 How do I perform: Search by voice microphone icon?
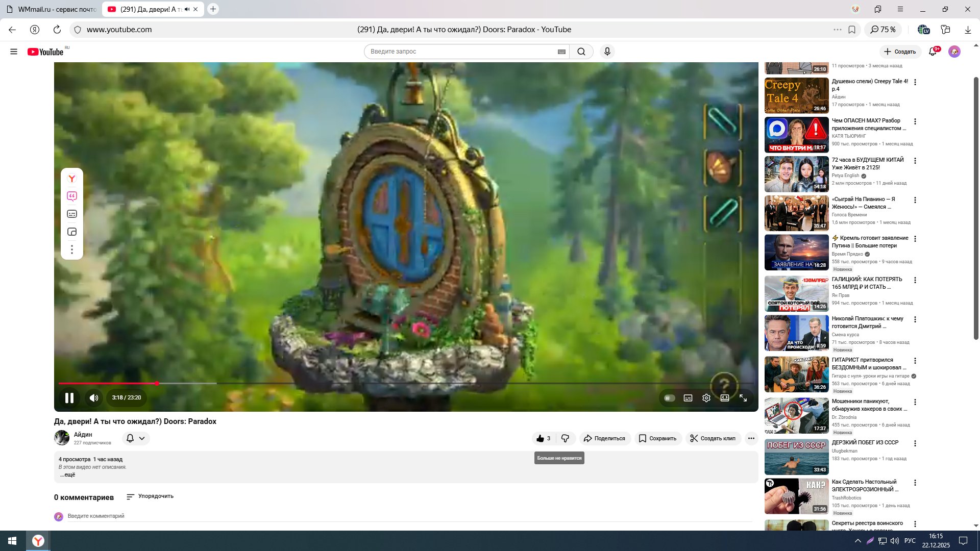(607, 52)
